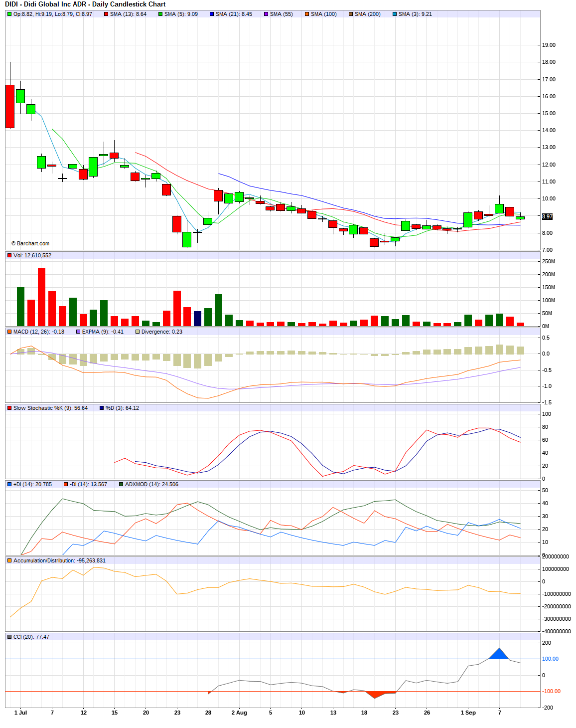Click the '+DI (14): 20.785' label
The image size is (576, 728).
[x=33, y=484]
